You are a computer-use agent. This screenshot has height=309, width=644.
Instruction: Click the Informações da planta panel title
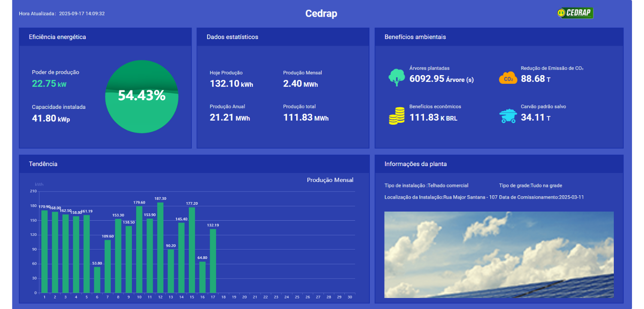pyautogui.click(x=415, y=164)
